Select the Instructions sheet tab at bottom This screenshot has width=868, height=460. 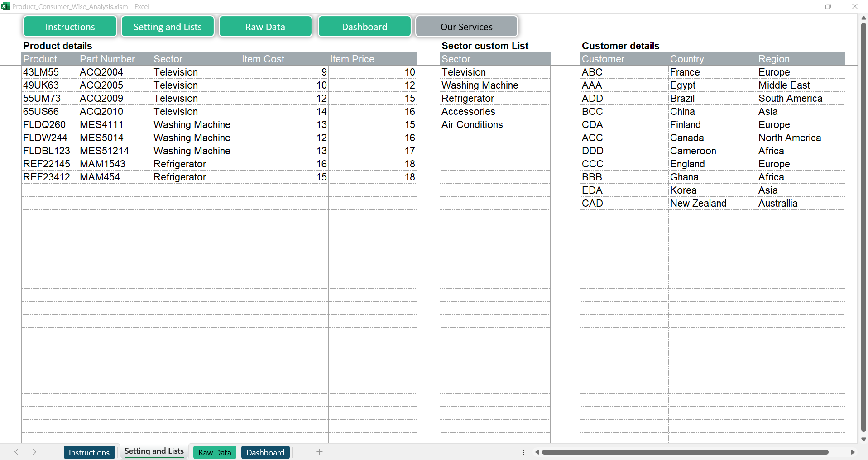point(89,452)
